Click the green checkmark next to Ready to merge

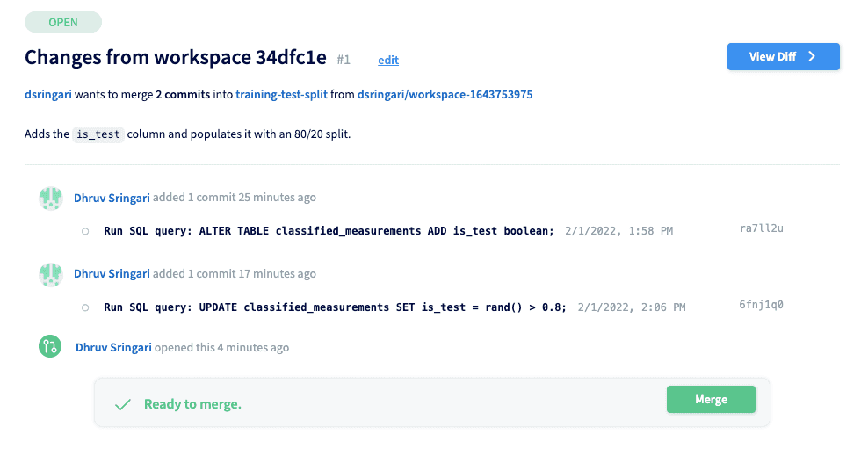pyautogui.click(x=122, y=404)
